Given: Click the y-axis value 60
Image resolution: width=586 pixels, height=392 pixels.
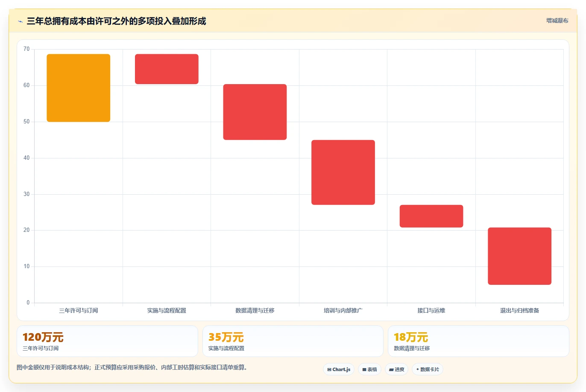Looking at the screenshot, I should click(26, 85).
